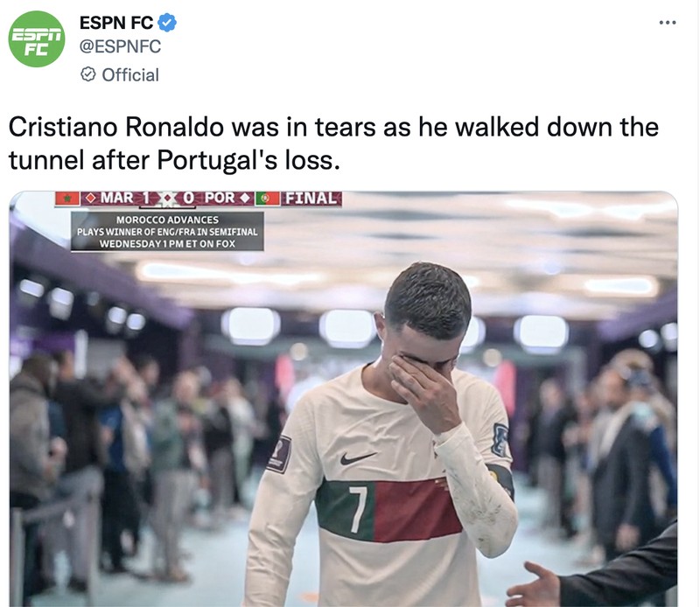The image size is (700, 607).
Task: Click the ESPN FC display name
Action: pyautogui.click(x=115, y=22)
